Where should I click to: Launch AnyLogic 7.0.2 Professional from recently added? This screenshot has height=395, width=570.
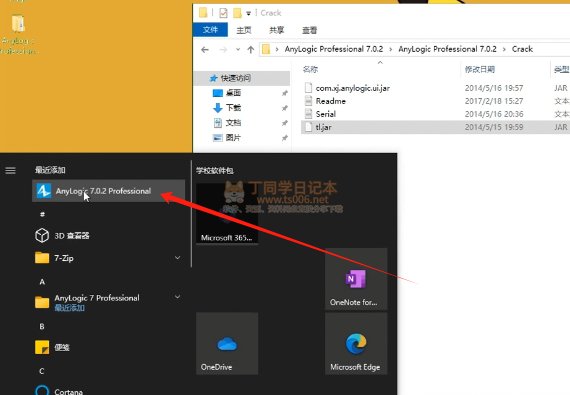point(109,191)
